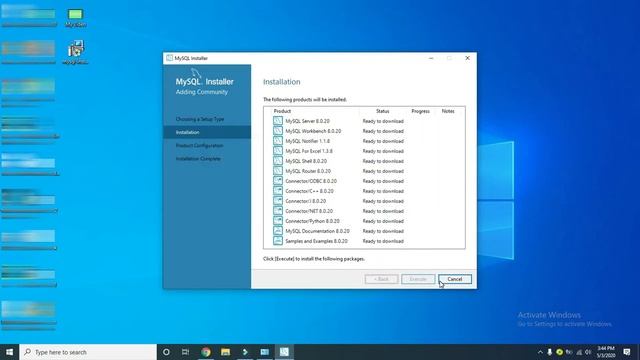Minimize the MySQL Installer window
The height and width of the screenshot is (360, 640).
click(x=431, y=58)
